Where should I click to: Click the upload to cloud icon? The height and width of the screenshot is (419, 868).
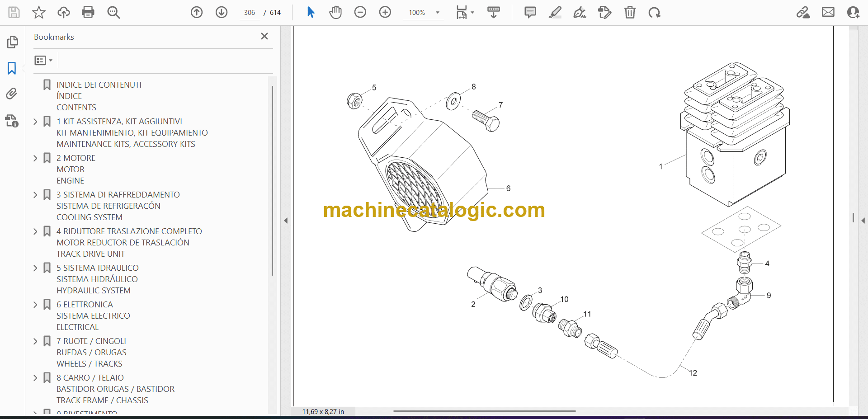64,12
